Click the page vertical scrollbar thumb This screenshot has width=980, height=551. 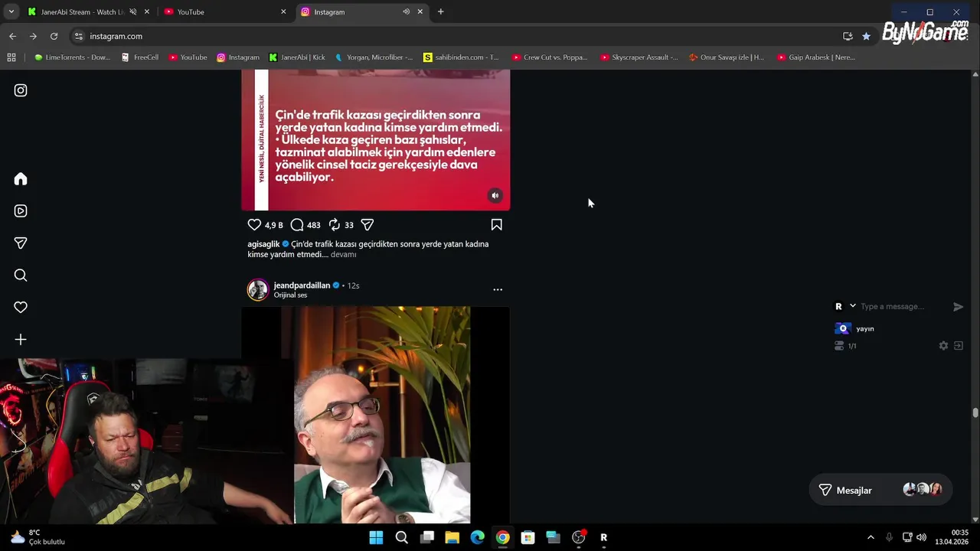point(975,412)
